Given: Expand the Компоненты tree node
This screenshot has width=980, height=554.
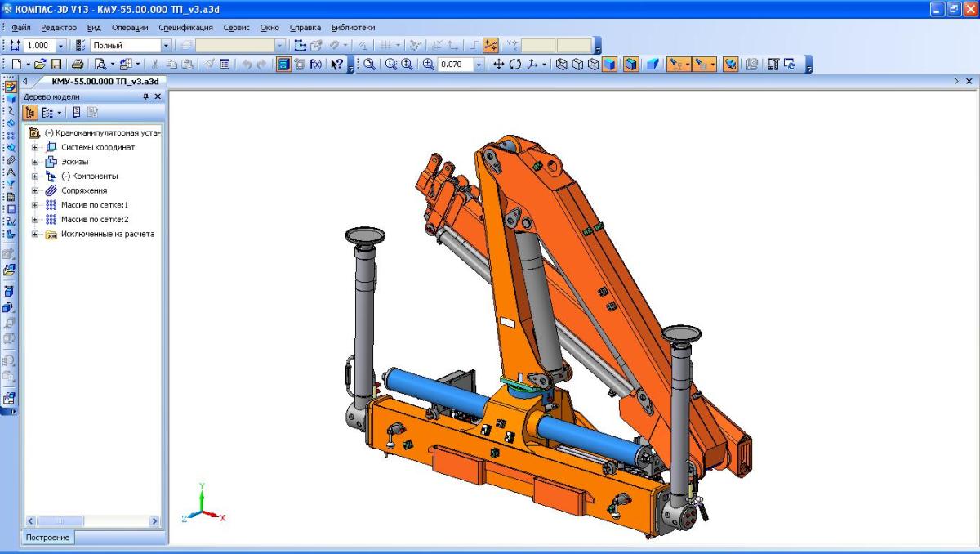Looking at the screenshot, I should [x=35, y=176].
